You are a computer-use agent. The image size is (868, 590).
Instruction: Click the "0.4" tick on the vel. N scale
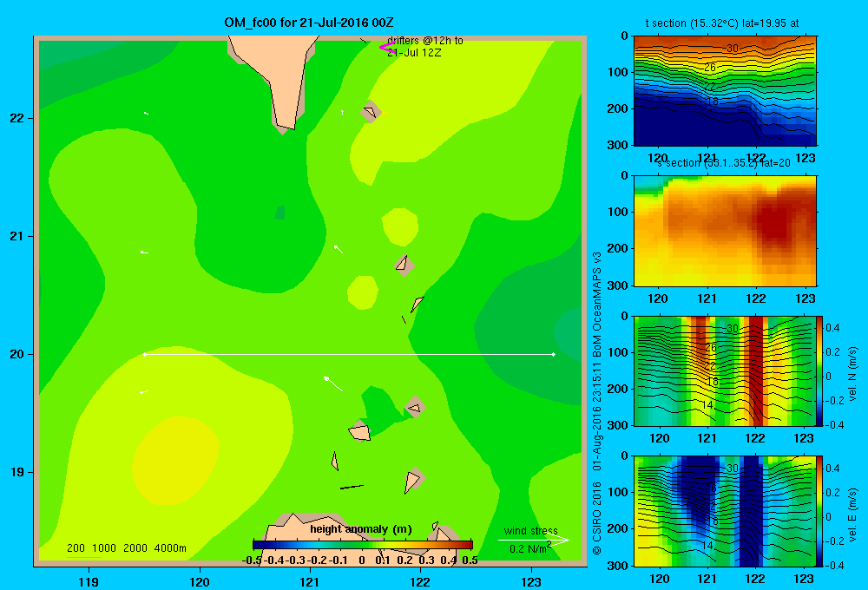832,328
